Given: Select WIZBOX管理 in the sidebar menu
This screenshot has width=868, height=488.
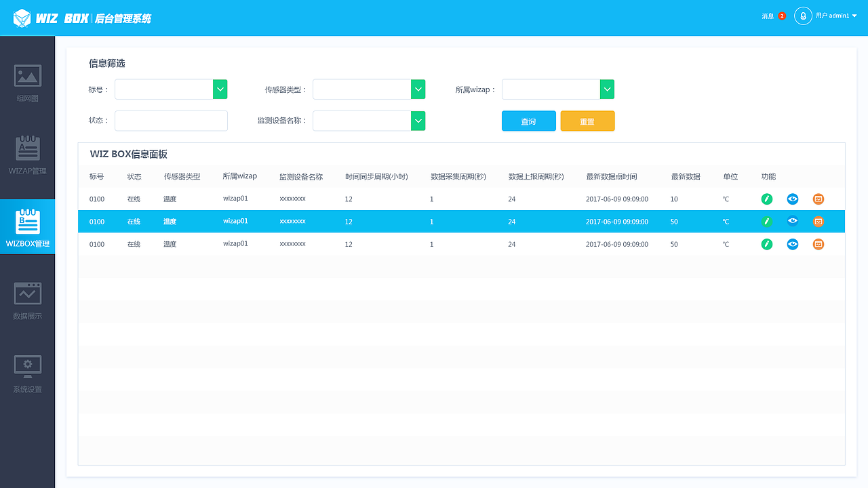Looking at the screenshot, I should (x=27, y=226).
